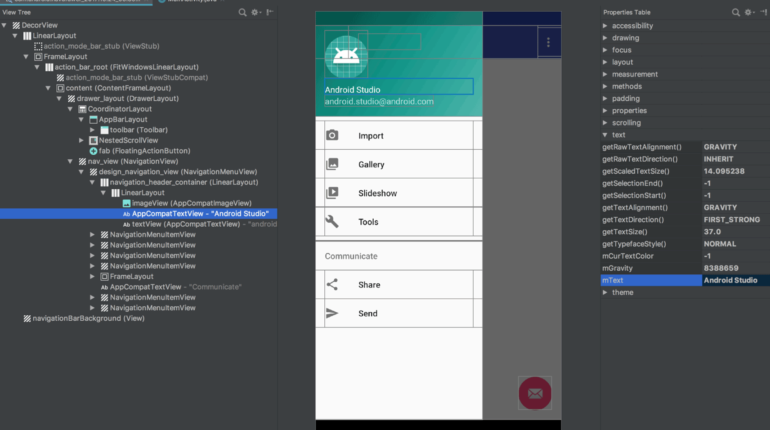
Task: Click the Android robot avatar image
Action: pyautogui.click(x=345, y=58)
